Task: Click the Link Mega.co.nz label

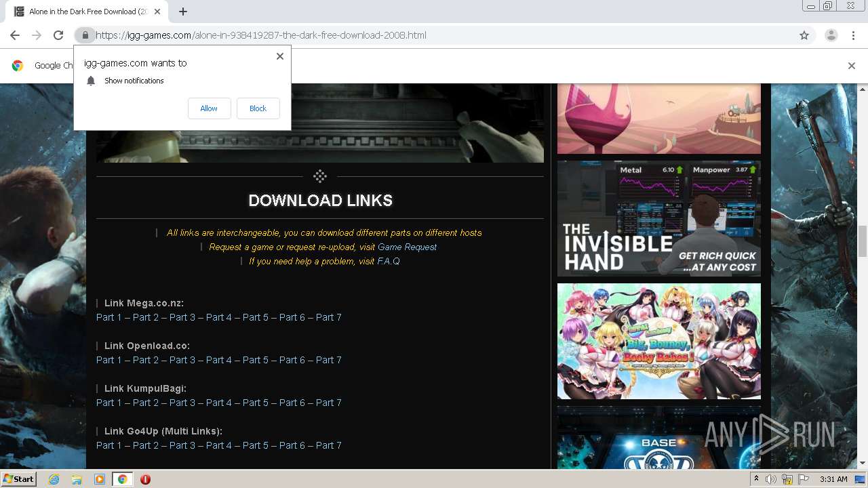Action: [144, 303]
